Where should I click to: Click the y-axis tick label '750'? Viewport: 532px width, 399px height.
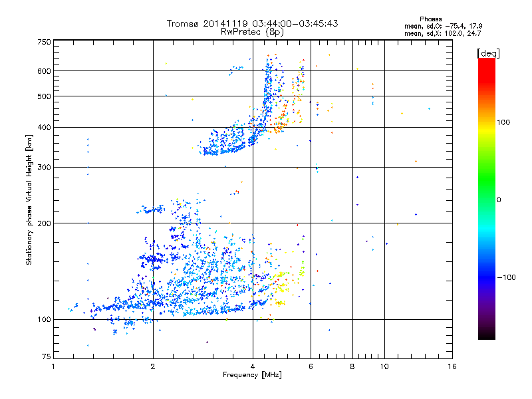(45, 42)
